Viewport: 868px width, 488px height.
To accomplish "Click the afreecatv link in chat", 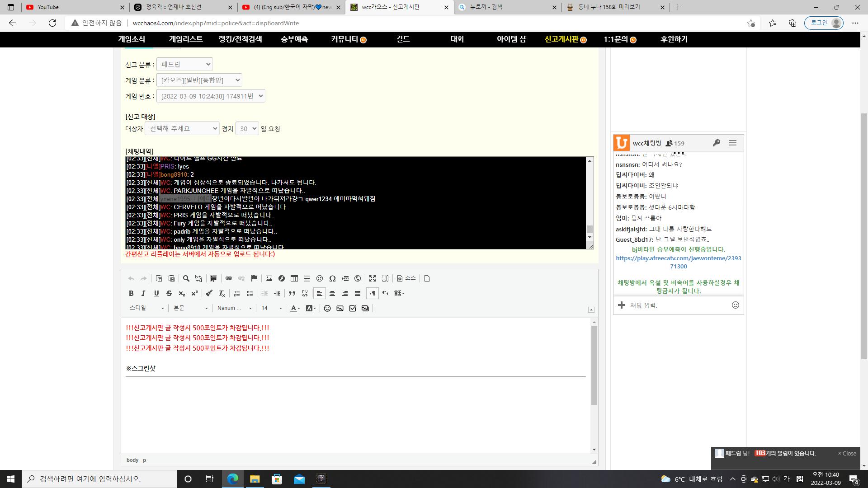I will 679,262.
